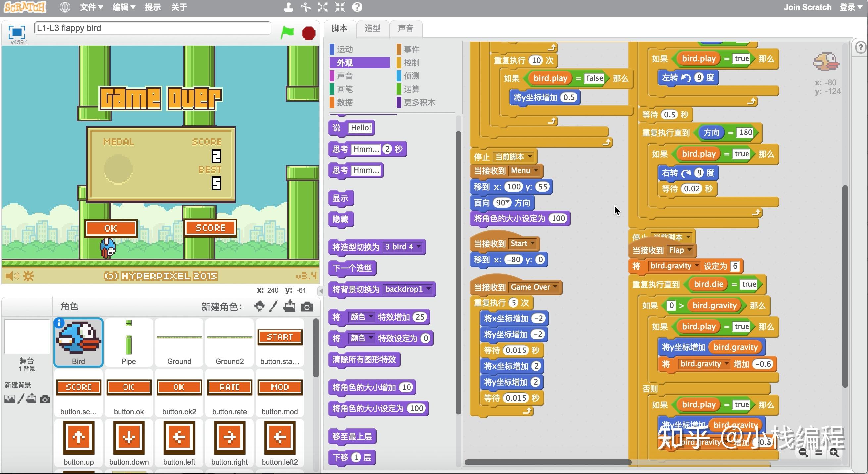Select 控制 control block category
The image size is (868, 474).
pos(426,63)
